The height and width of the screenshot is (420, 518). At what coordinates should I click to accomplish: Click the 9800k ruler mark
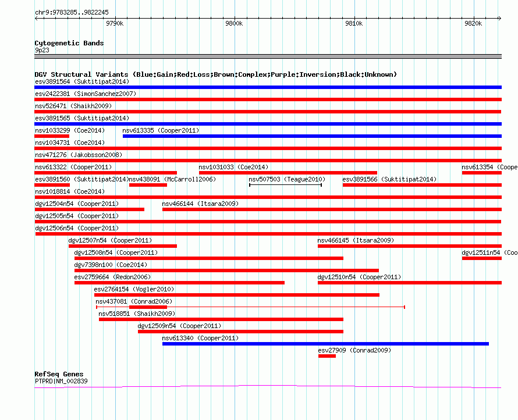234,23
